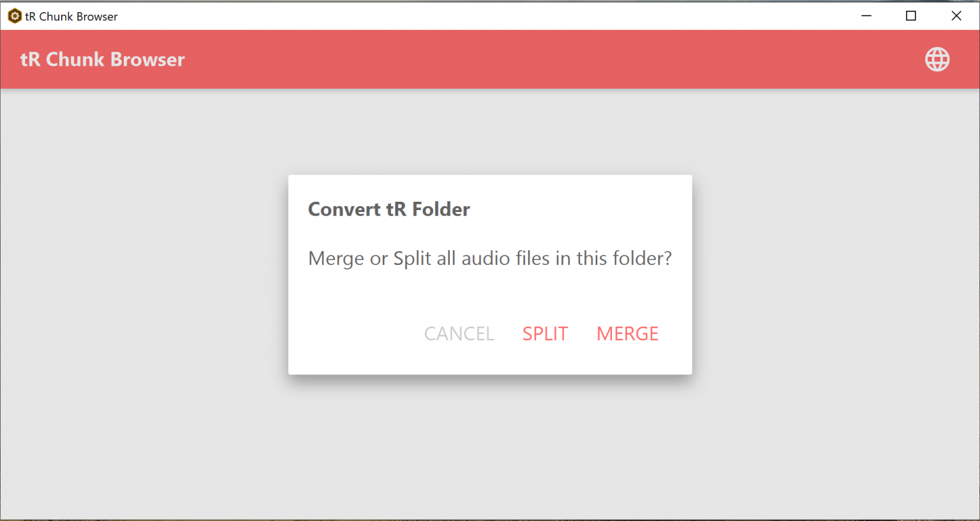
Task: Click the word "Merge" in the dialog question
Action: coord(336,259)
